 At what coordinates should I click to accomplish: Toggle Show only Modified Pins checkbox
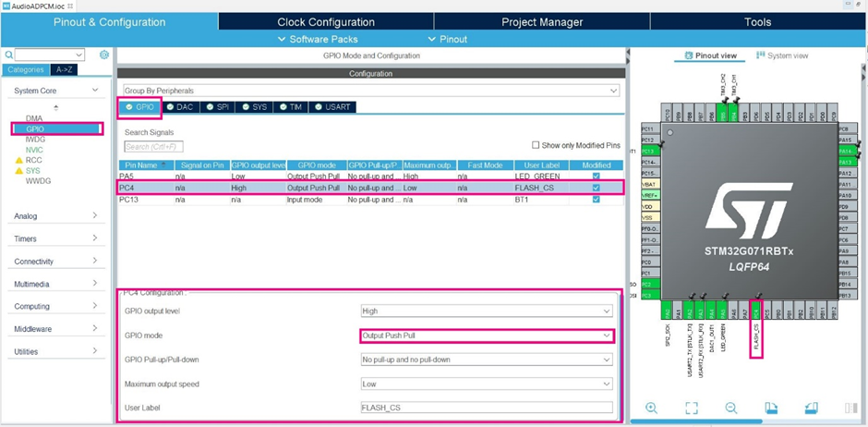(536, 145)
